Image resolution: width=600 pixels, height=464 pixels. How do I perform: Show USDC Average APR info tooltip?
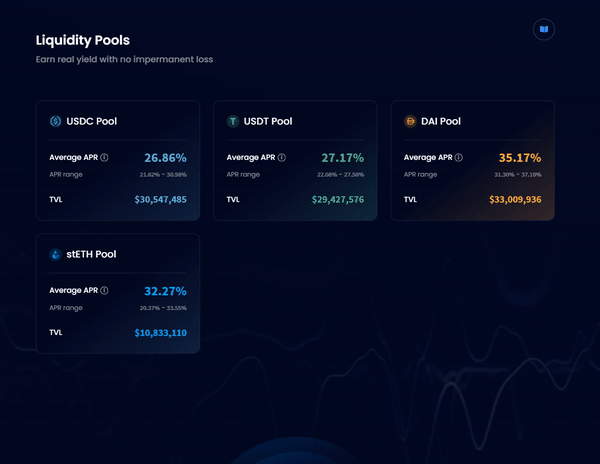tap(104, 158)
